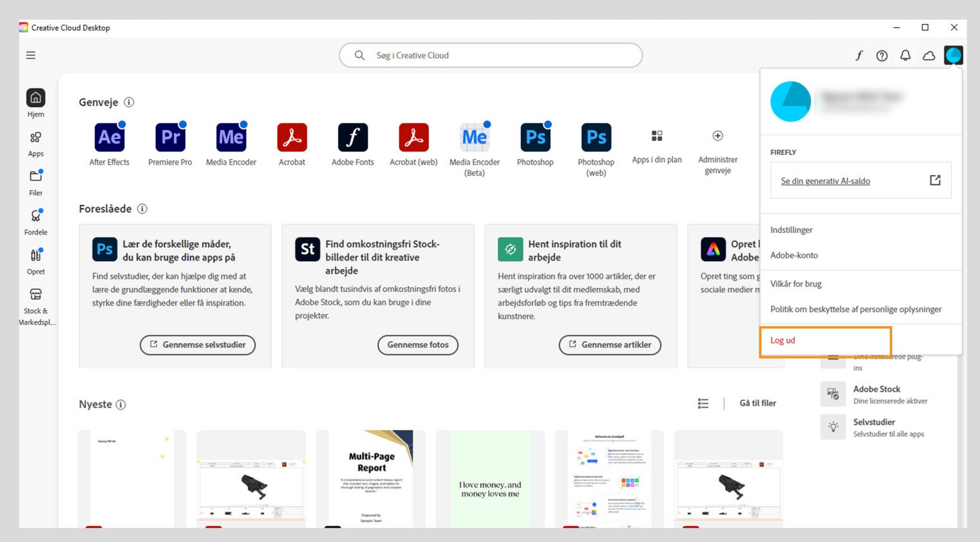The width and height of the screenshot is (980, 542).
Task: Click Gennemse fotos button
Action: (x=418, y=345)
